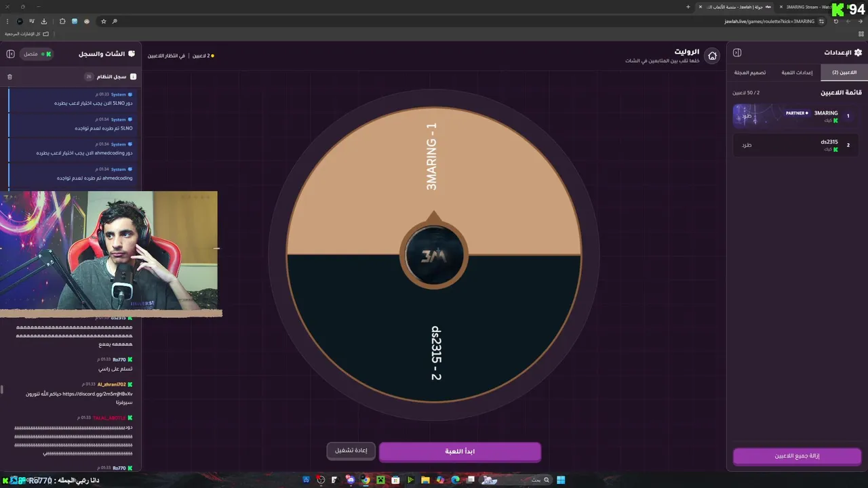Image resolution: width=868 pixels, height=488 pixels.
Task: Click the Ro770 message 'تسلم على راسي'
Action: pos(115,369)
